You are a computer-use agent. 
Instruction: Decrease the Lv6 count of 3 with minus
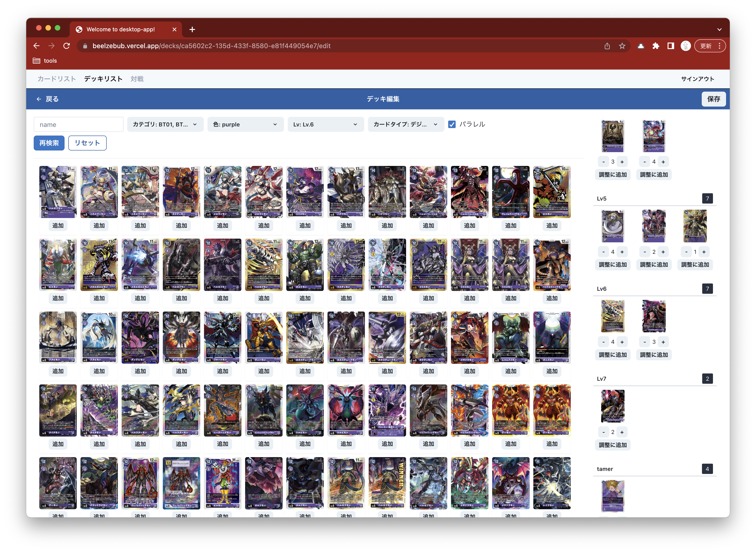[645, 342]
